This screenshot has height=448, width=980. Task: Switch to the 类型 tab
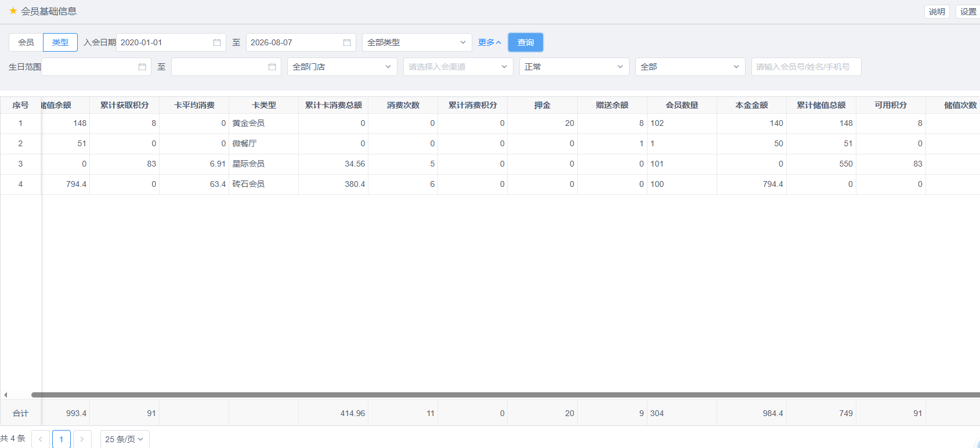point(60,42)
